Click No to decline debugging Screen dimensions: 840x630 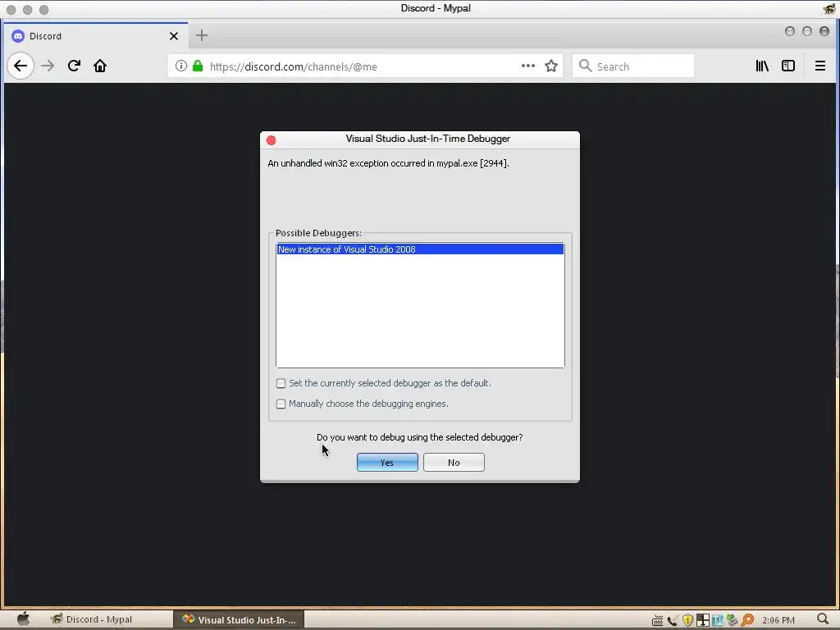coord(454,463)
